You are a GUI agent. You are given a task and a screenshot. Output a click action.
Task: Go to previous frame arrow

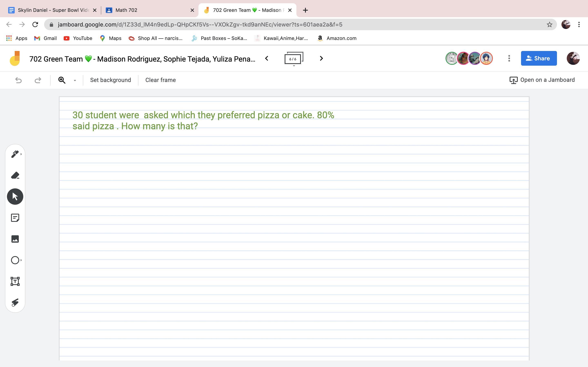click(x=267, y=59)
